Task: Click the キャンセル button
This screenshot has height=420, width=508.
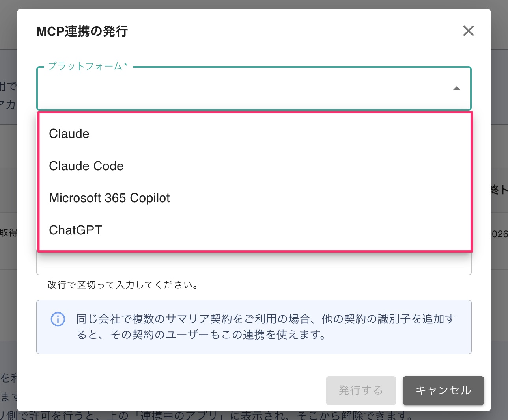Action: tap(443, 390)
